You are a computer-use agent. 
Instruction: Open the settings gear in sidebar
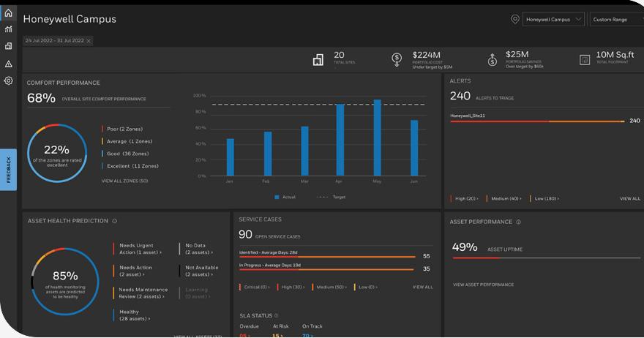tap(8, 80)
